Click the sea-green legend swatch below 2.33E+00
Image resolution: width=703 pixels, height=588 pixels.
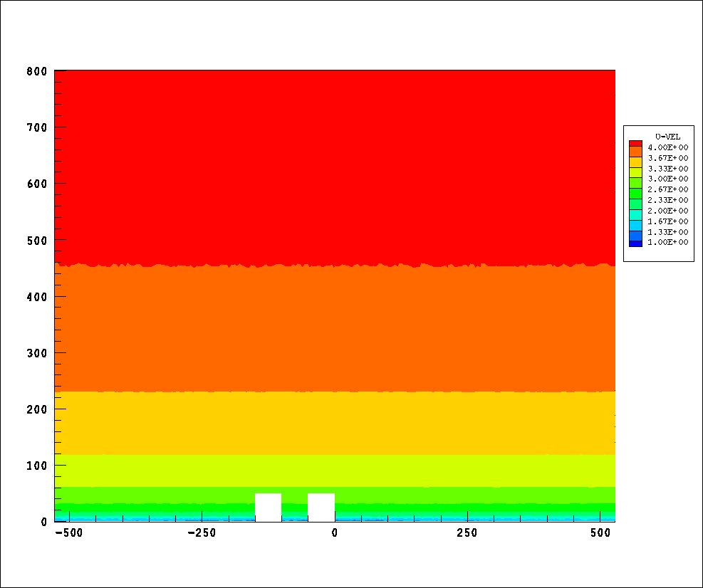pos(635,204)
